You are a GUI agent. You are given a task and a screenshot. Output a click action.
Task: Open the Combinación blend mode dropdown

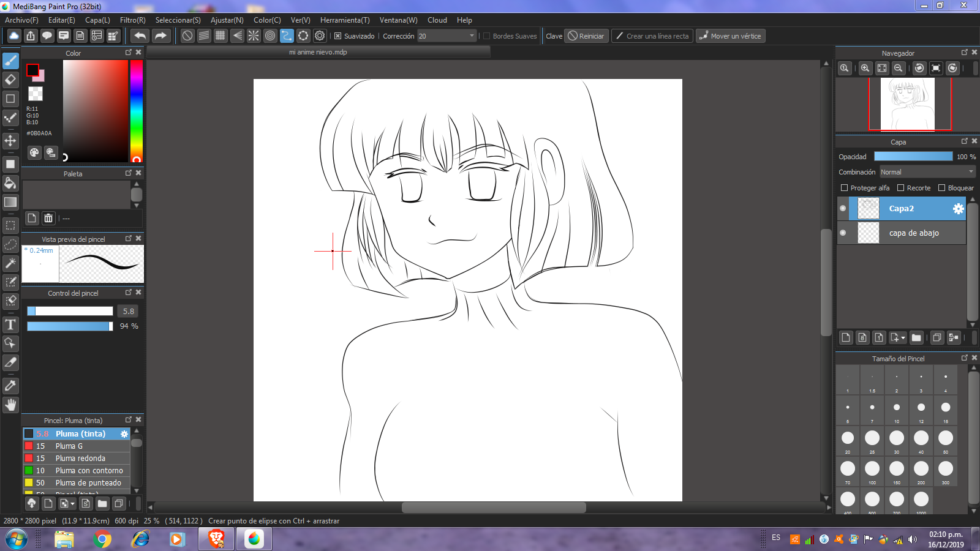pyautogui.click(x=927, y=172)
